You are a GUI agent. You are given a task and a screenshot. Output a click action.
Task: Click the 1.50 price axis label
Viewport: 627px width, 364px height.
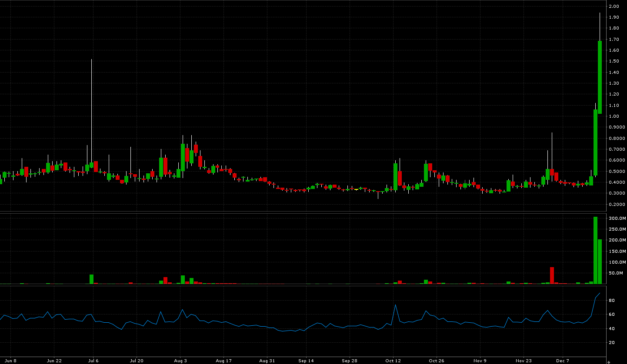pos(614,61)
